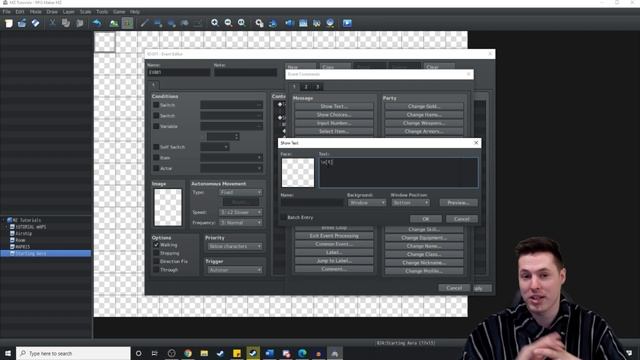Open the Plugin Manager toolbar icon

coord(273,23)
